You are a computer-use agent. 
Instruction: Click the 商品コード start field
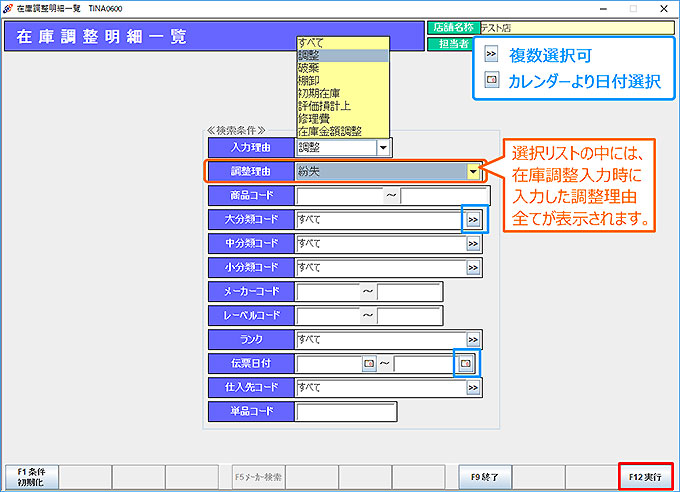pos(340,196)
